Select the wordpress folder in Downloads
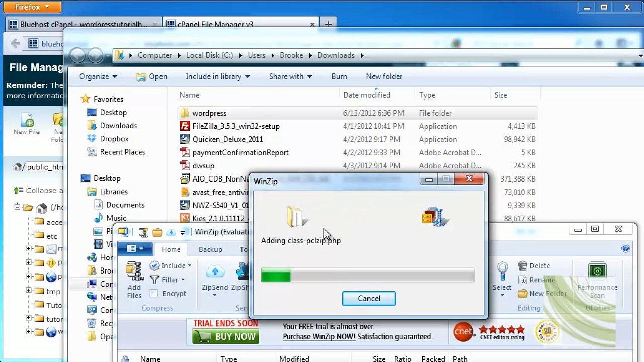644x362 pixels. [x=358, y=113]
